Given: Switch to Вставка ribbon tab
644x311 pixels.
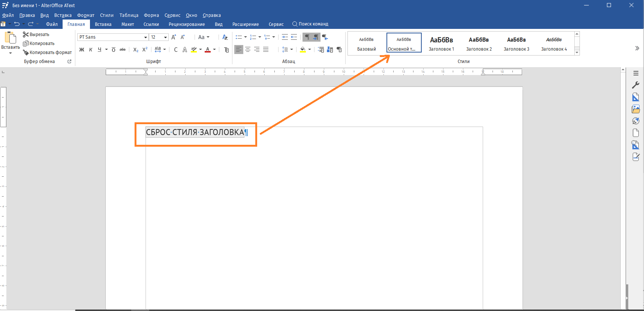Looking at the screenshot, I should 103,24.
